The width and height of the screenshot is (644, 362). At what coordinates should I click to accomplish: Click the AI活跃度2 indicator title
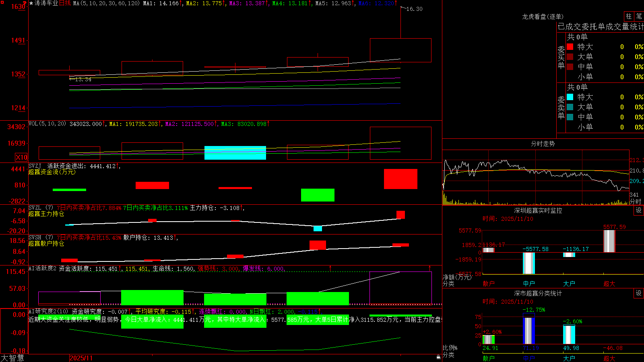[42, 268]
